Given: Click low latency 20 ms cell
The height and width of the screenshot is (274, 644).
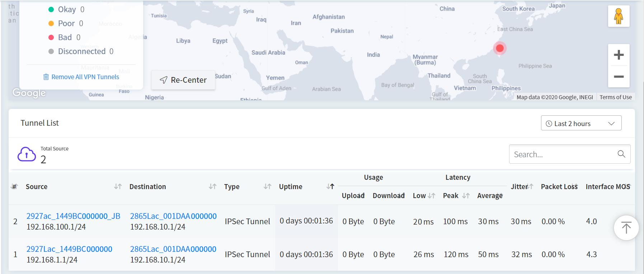Looking at the screenshot, I should [423, 222].
